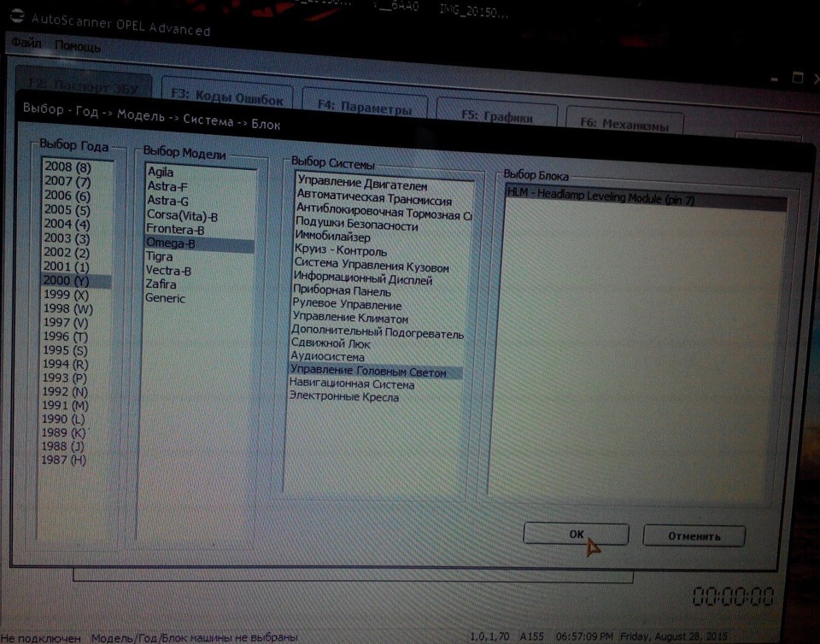
Task: Select year 2007 (7)
Action: point(68,181)
